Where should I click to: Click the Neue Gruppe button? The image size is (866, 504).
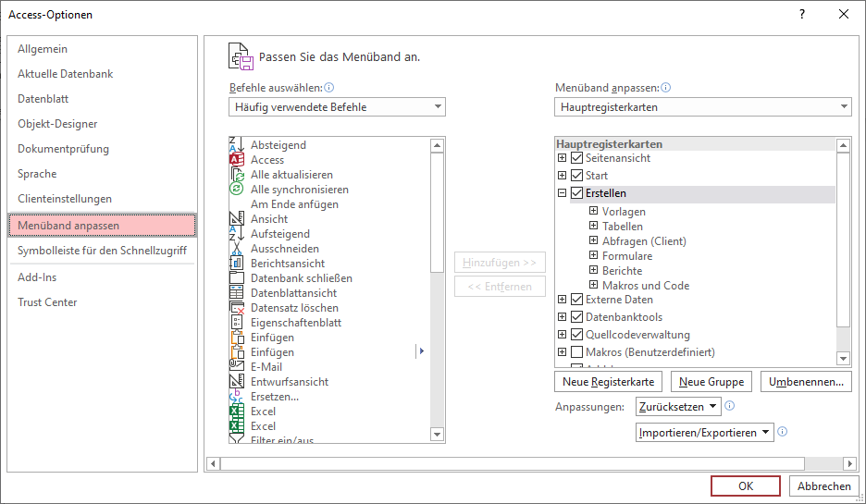coord(711,381)
